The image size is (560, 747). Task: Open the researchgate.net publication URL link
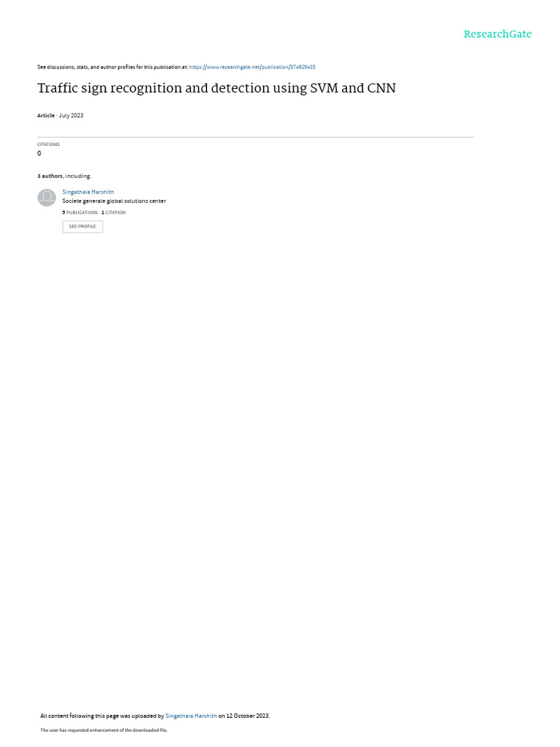click(252, 67)
